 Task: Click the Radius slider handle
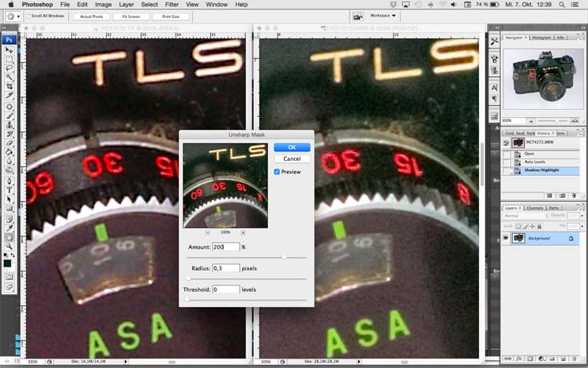[x=188, y=279]
